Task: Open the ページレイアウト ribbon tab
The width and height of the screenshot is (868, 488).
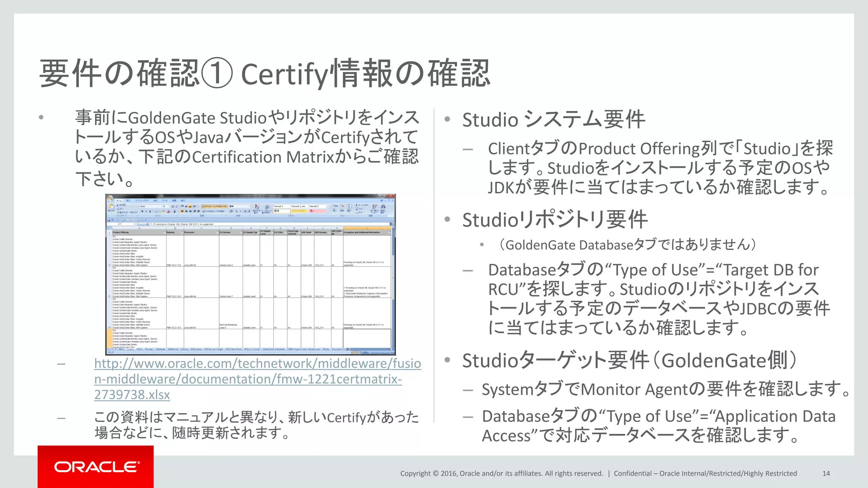Action: point(142,201)
